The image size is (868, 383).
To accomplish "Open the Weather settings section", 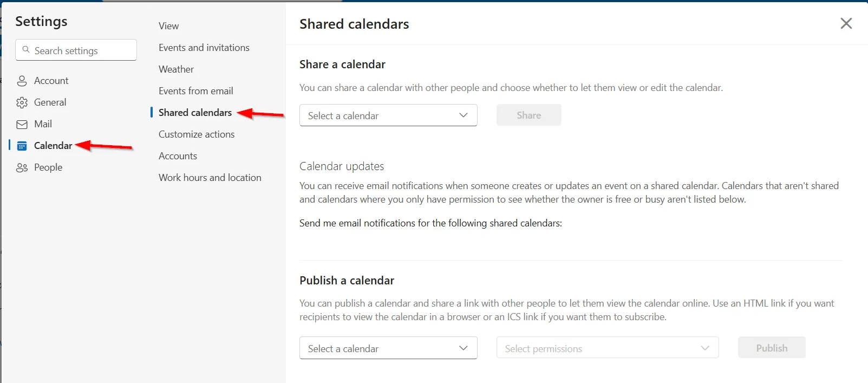I will pos(175,69).
